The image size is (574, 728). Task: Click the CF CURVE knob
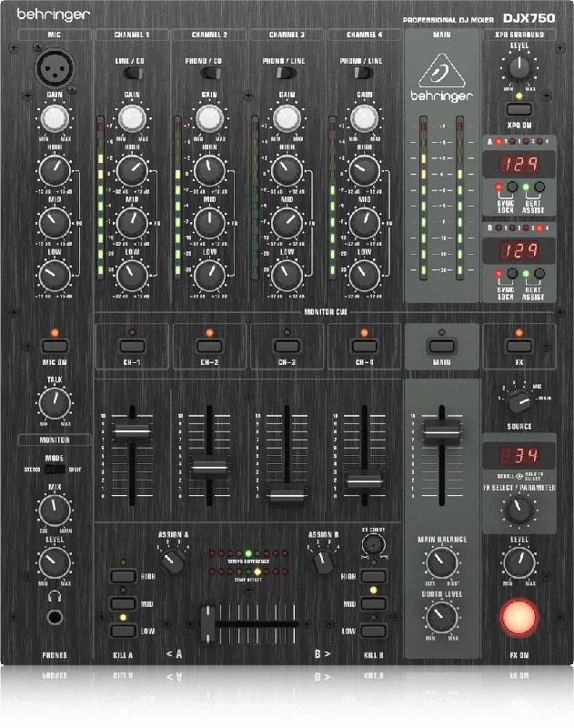click(374, 544)
